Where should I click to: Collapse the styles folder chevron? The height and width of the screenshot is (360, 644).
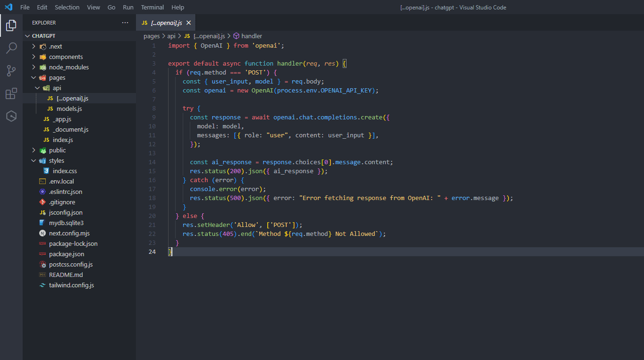(x=34, y=160)
